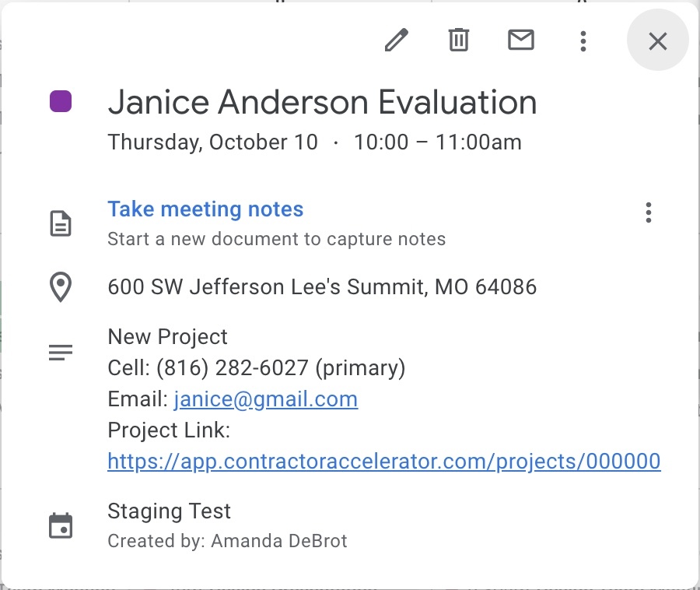Click Take meeting notes

[x=205, y=209]
